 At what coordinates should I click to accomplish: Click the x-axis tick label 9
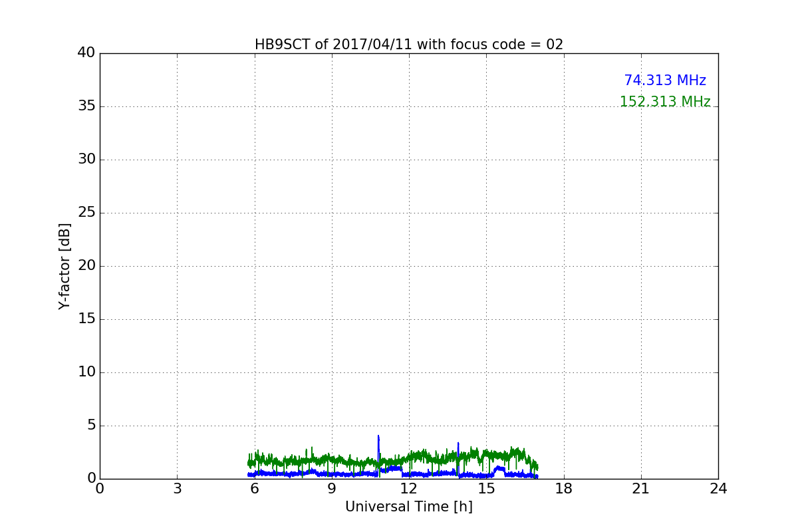pyautogui.click(x=332, y=489)
